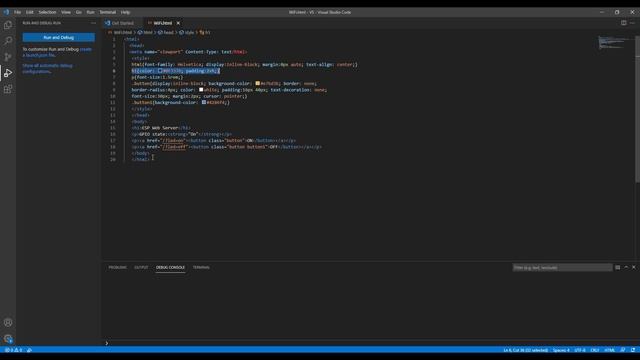Viewport: 640px width, 360px height.
Task: Click the white color swatch on line 9
Action: point(201,90)
